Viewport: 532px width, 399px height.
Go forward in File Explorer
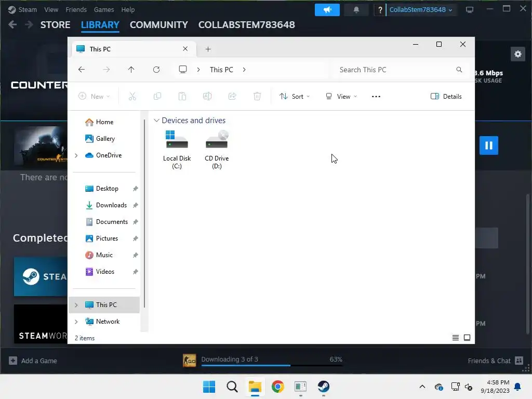(106, 70)
